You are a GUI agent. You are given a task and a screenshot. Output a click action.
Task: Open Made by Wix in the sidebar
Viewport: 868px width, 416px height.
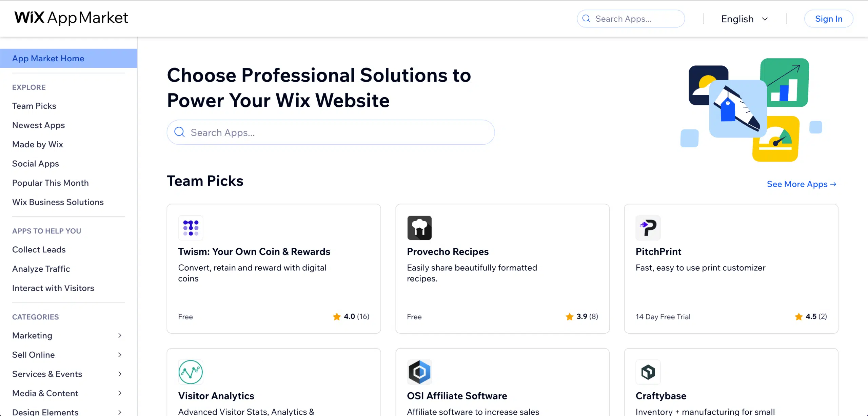pyautogui.click(x=38, y=145)
